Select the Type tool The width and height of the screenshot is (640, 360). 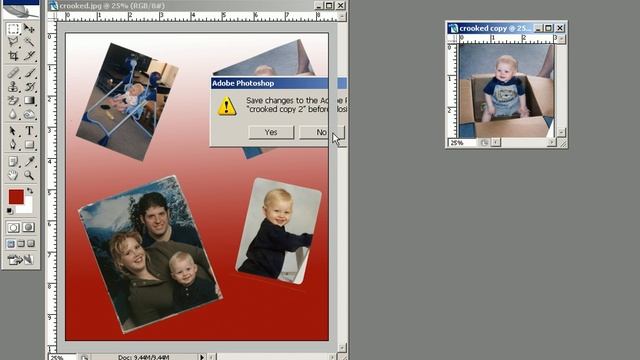tap(29, 131)
